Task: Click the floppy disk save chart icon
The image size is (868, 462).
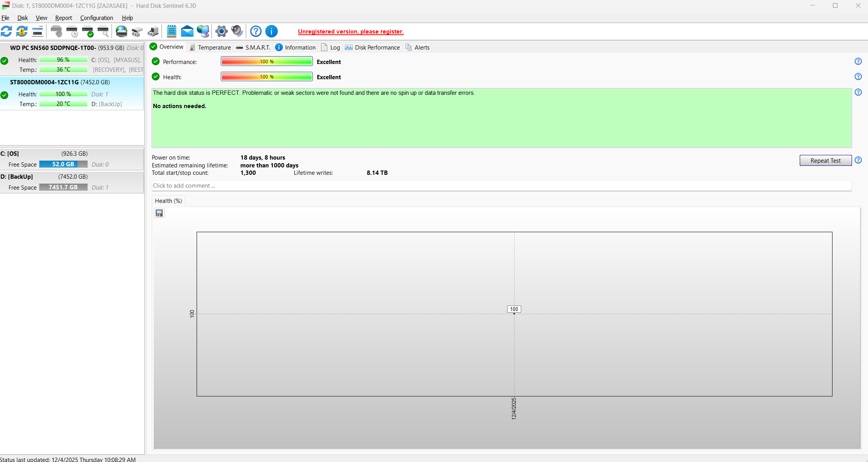Action: click(159, 213)
